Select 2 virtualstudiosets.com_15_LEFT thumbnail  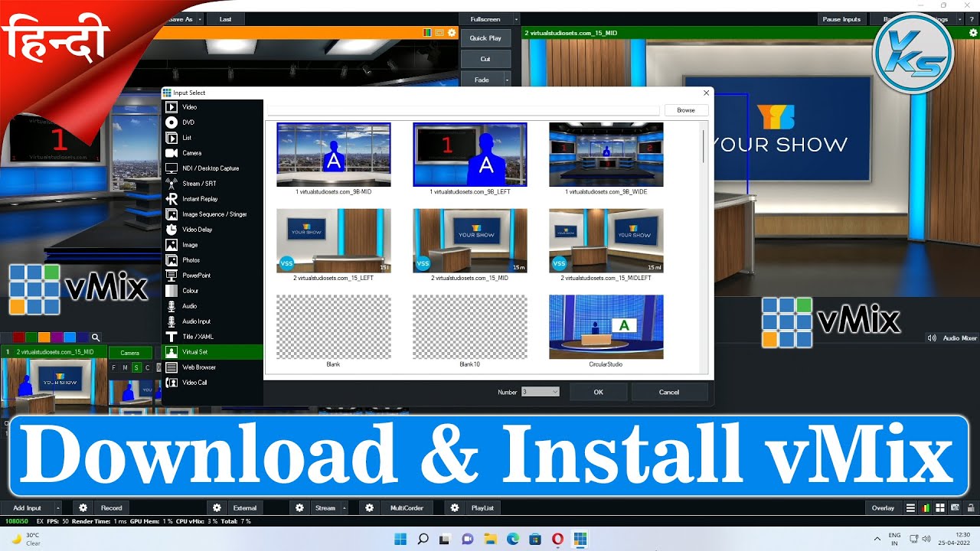[x=334, y=241]
